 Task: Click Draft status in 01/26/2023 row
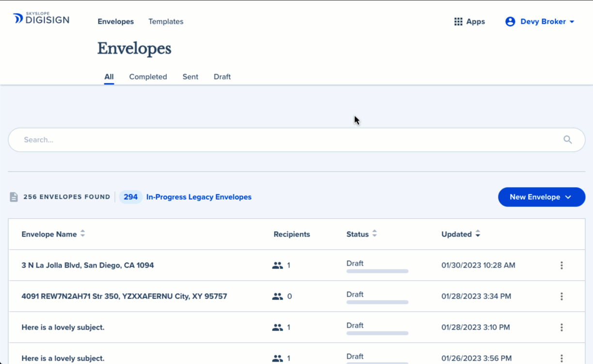(355, 356)
